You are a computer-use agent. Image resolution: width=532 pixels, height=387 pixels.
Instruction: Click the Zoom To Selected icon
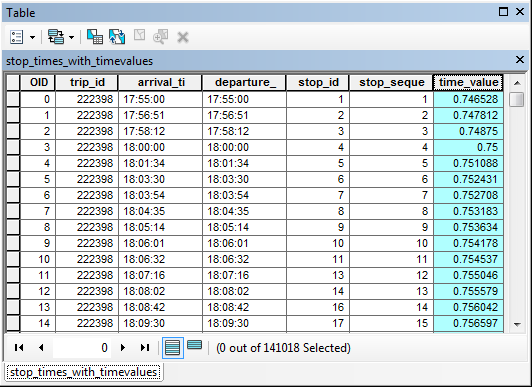(160, 37)
